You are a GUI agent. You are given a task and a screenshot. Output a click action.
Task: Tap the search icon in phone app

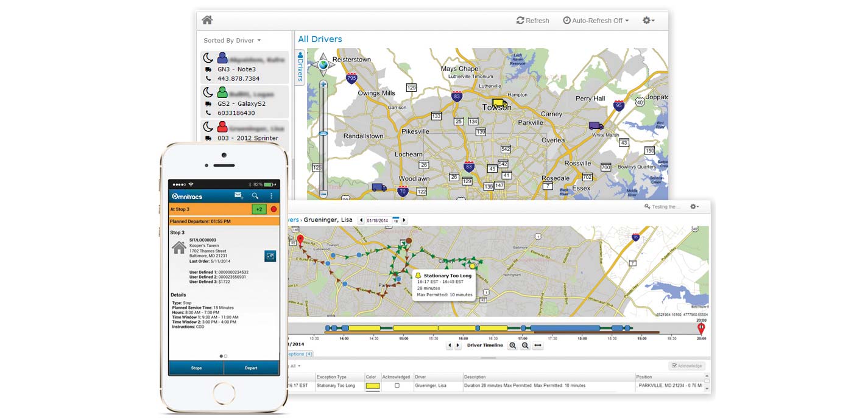[x=255, y=196]
